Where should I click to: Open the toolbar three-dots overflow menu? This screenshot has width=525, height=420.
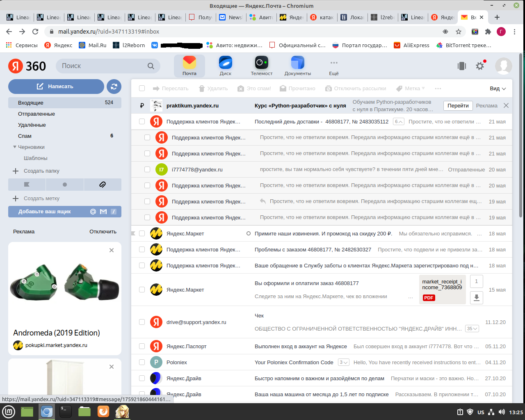click(438, 89)
